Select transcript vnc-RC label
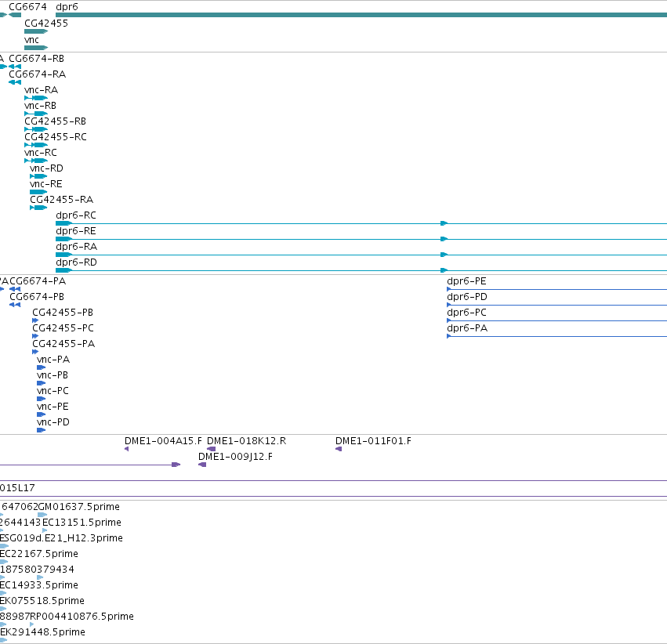The image size is (667, 644). point(41,153)
